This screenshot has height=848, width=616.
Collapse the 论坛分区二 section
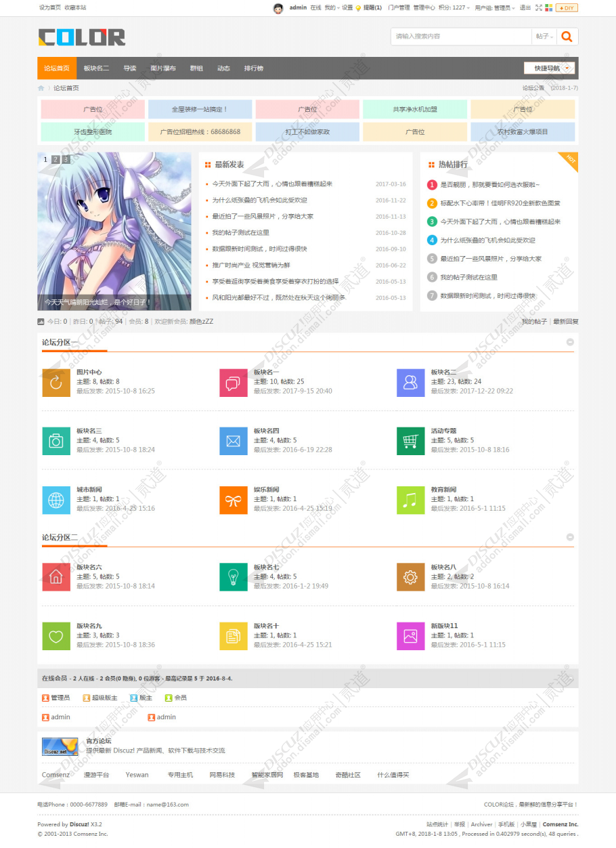(x=570, y=537)
